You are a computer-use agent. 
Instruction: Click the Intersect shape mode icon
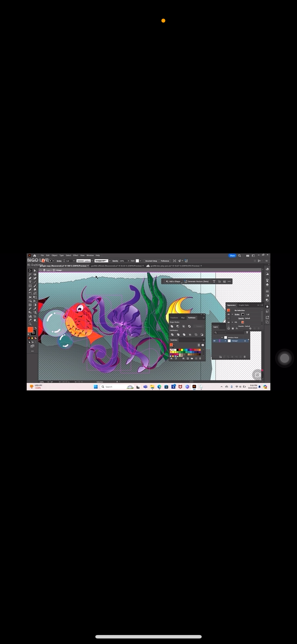coord(184,327)
